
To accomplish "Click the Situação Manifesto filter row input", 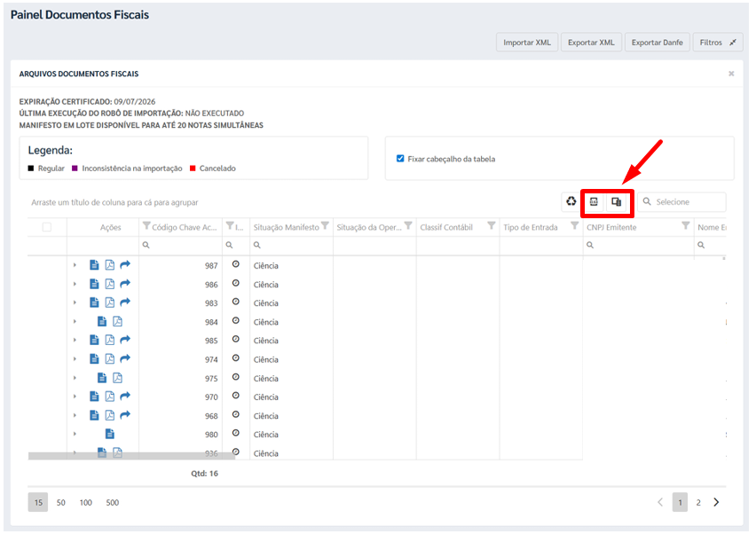I will (x=291, y=246).
